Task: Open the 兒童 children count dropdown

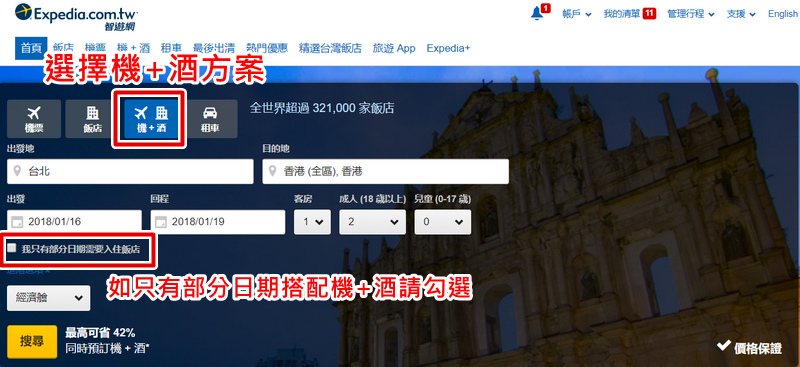Action: pyautogui.click(x=442, y=222)
